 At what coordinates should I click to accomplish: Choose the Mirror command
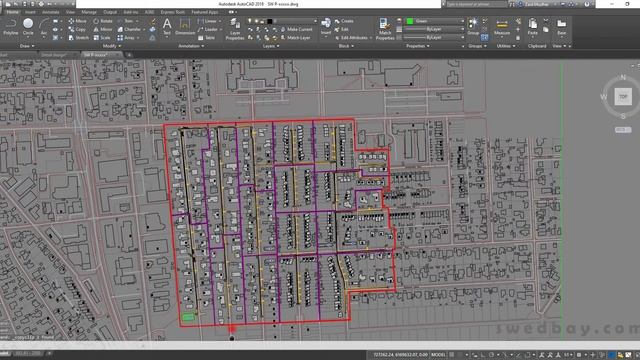pyautogui.click(x=102, y=29)
